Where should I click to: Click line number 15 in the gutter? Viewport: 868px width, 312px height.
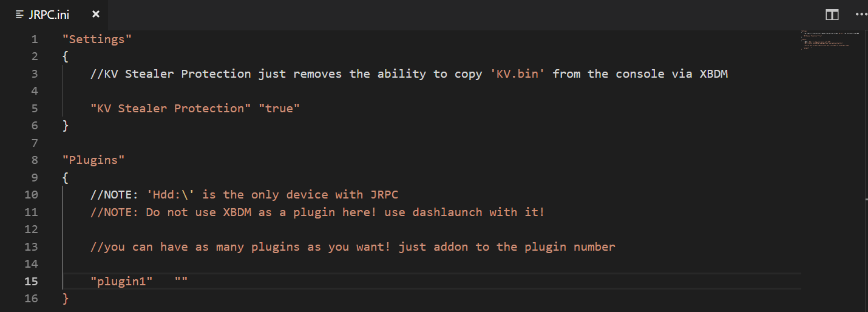31,282
